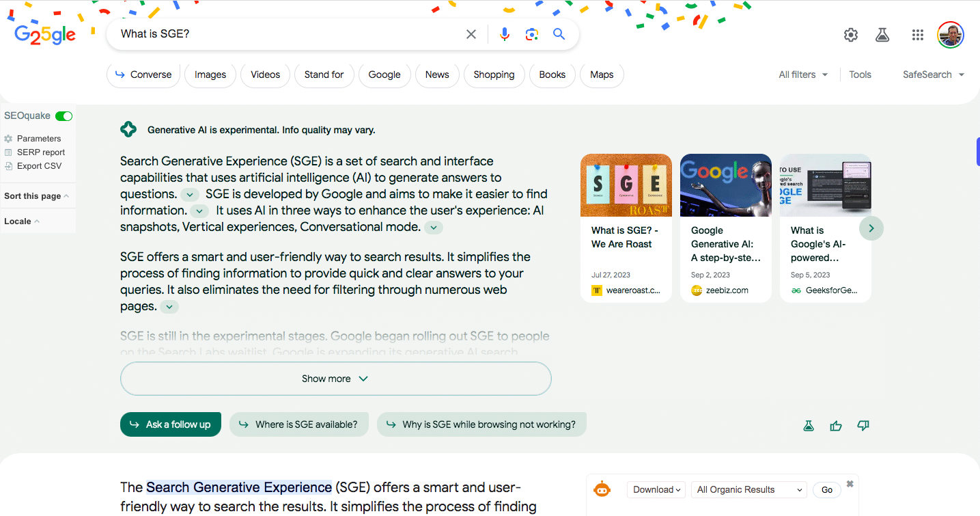Click the Parameters gear icon in SEOquake
Screen dimensions: 980x516
click(x=8, y=139)
